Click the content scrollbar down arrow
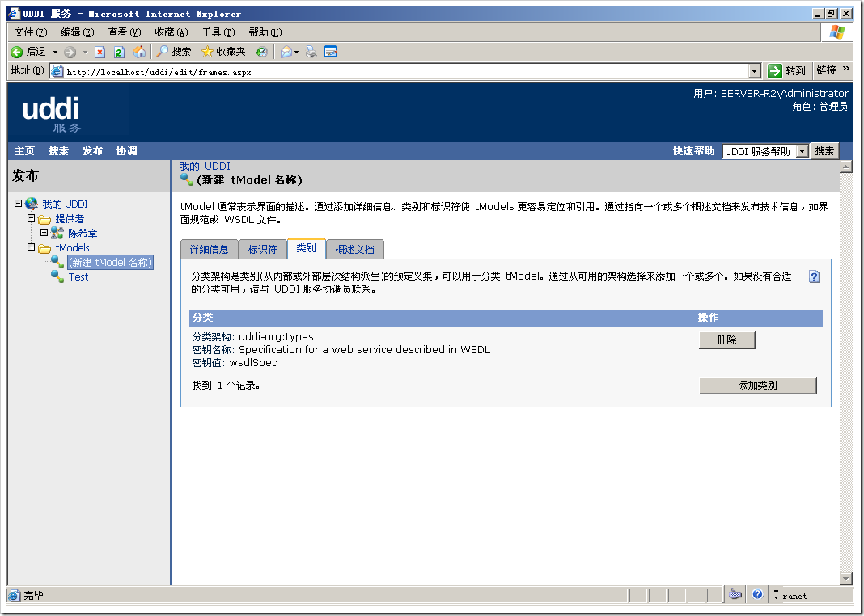864x616 pixels. (846, 578)
